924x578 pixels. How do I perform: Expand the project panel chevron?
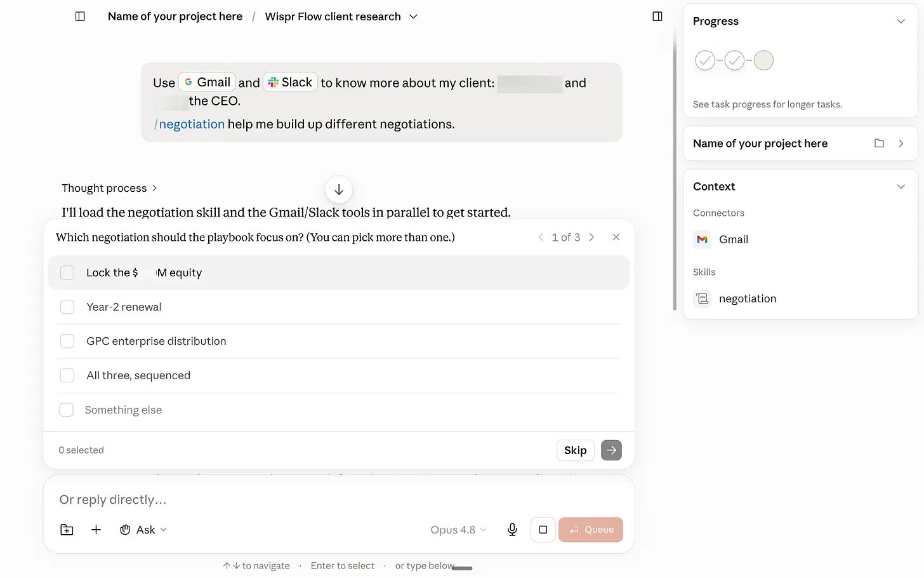coord(901,144)
